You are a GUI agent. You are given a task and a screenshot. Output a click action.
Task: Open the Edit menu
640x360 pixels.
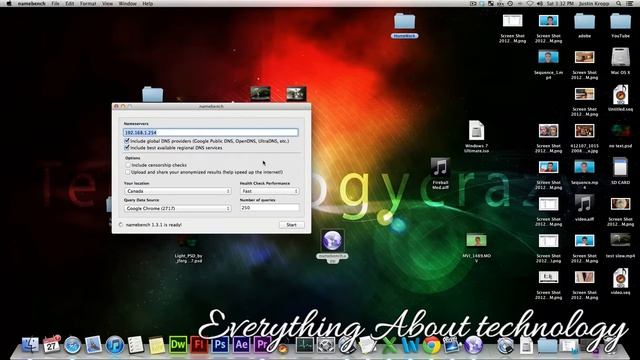(70, 3)
